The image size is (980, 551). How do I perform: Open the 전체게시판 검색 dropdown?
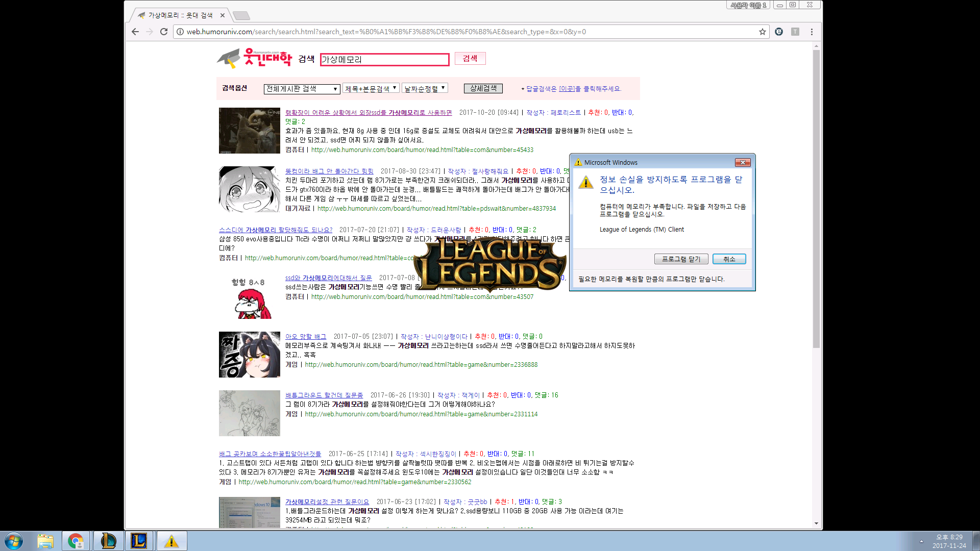[x=302, y=89]
